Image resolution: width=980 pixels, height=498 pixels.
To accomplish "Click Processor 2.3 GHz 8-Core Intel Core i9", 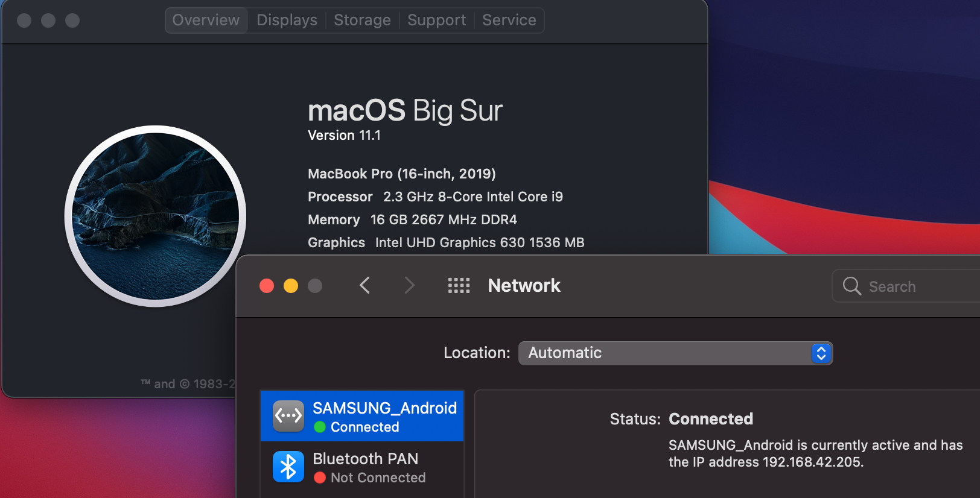I will (x=435, y=197).
